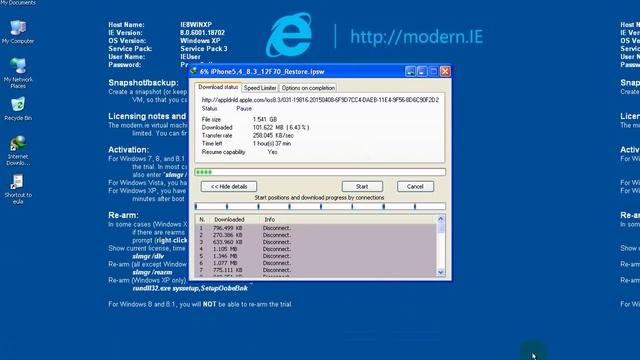Select connection row 4 with 1.105 MB

(316, 249)
